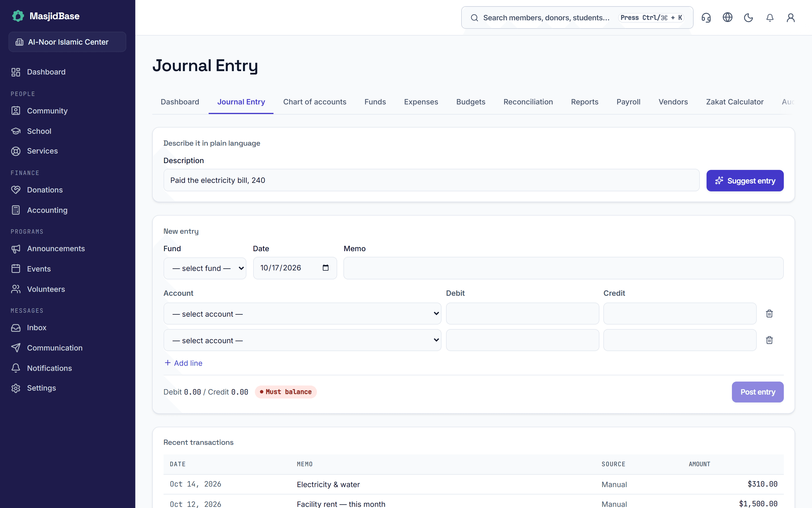The image size is (812, 508).
Task: Expand the select fund dropdown
Action: pyautogui.click(x=205, y=268)
